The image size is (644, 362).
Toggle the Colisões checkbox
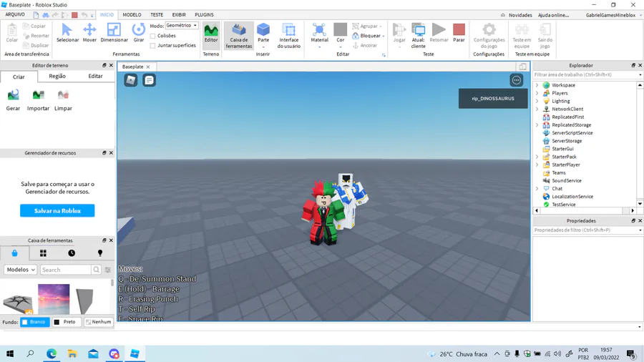point(153,36)
